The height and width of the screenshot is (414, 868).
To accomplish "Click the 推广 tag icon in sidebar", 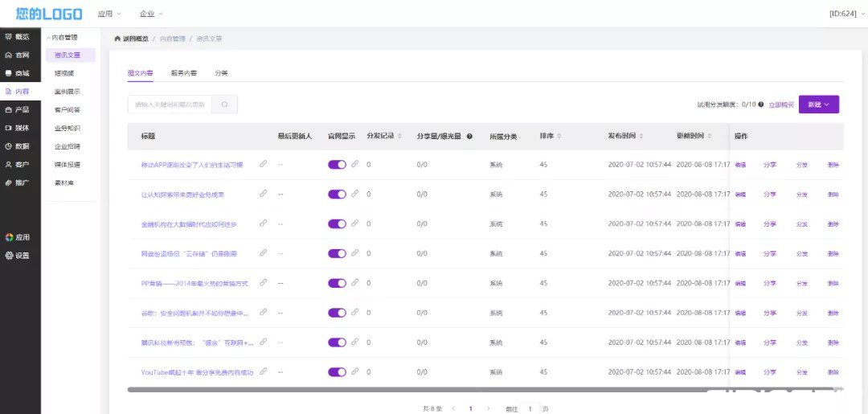I will (x=8, y=182).
